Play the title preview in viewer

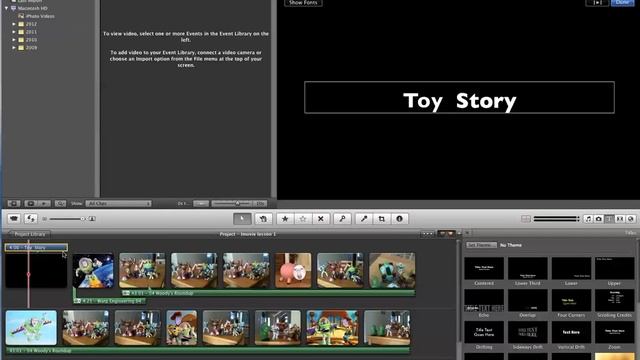tap(597, 2)
